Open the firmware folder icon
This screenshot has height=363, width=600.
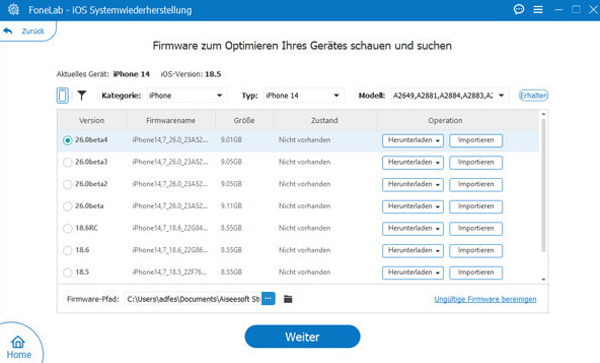pyautogui.click(x=288, y=299)
